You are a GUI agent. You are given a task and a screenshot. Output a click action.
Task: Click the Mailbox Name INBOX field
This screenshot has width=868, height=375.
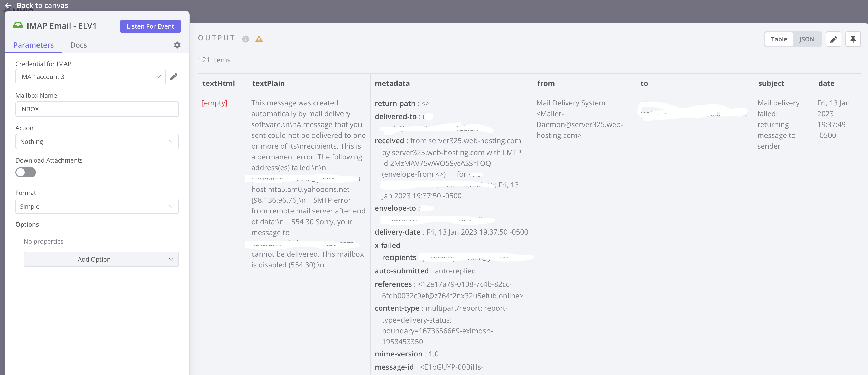pyautogui.click(x=97, y=109)
